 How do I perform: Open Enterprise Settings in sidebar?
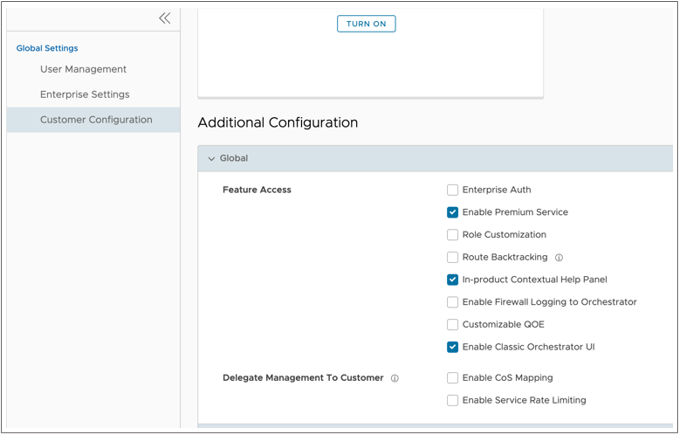tap(84, 94)
